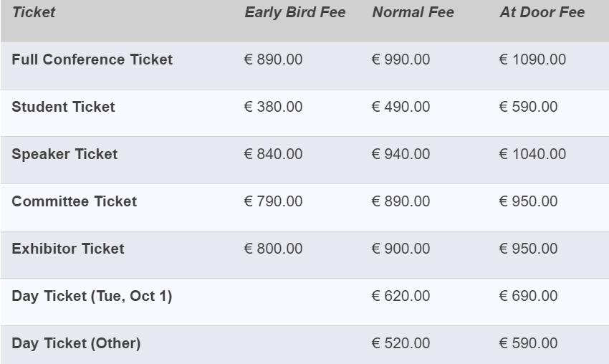Select the Student Ticket row label
This screenshot has width=609, height=364.
(63, 107)
